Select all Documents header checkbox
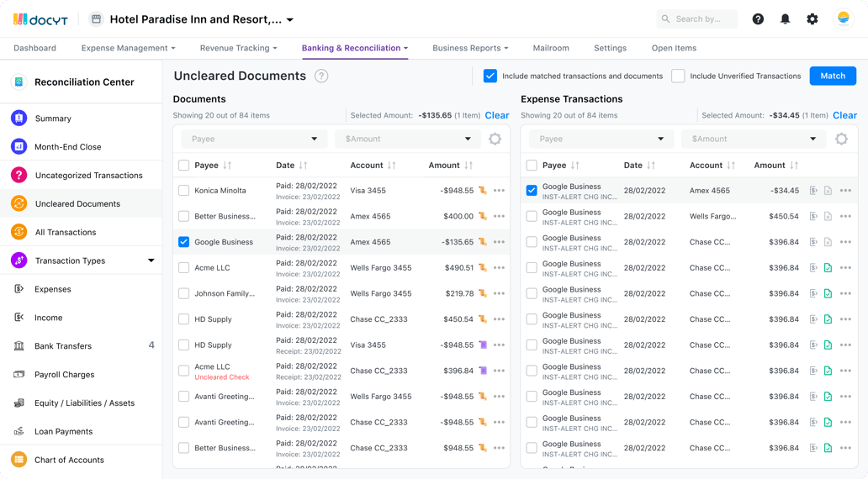The height and width of the screenshot is (479, 868). click(184, 166)
